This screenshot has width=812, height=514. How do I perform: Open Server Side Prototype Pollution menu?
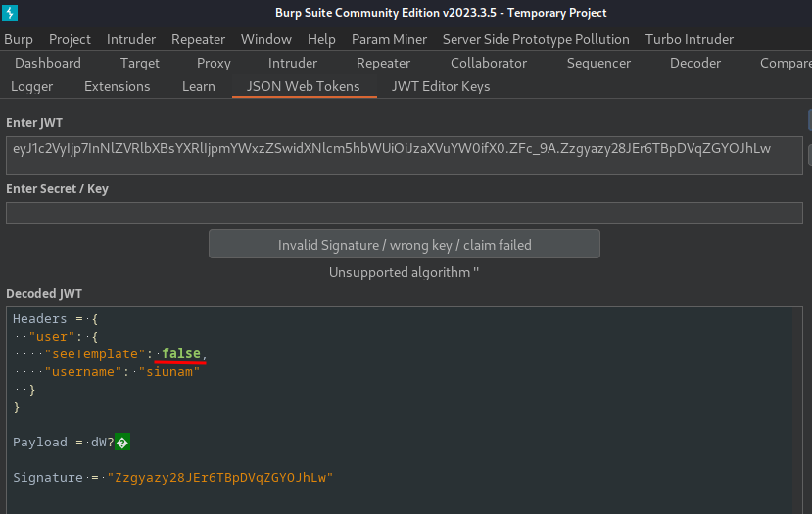[536, 39]
